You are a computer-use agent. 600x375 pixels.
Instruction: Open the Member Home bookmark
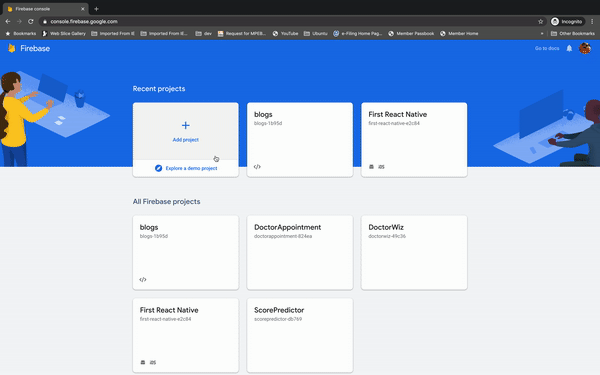pyautogui.click(x=459, y=34)
